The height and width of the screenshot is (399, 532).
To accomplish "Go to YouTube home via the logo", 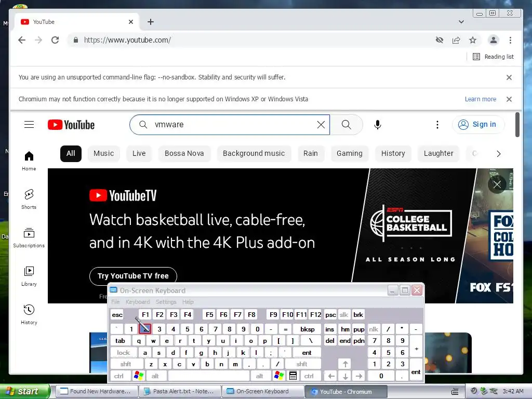I will pos(71,125).
